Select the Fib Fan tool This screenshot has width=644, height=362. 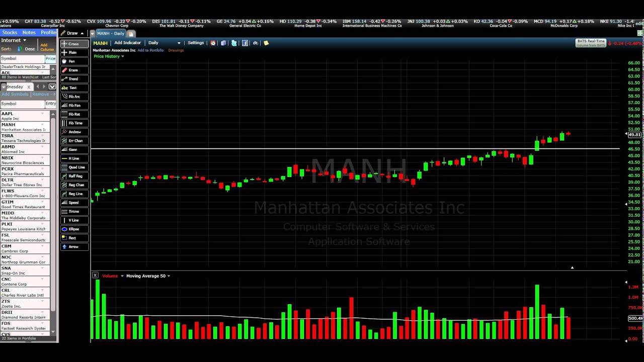point(74,106)
